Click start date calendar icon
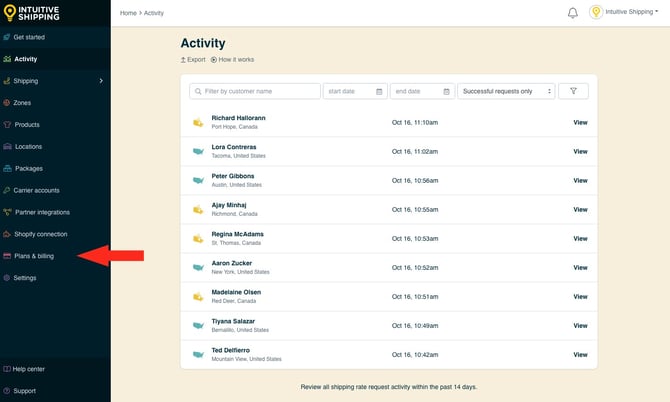Viewport: 670px width, 402px height. click(x=379, y=91)
